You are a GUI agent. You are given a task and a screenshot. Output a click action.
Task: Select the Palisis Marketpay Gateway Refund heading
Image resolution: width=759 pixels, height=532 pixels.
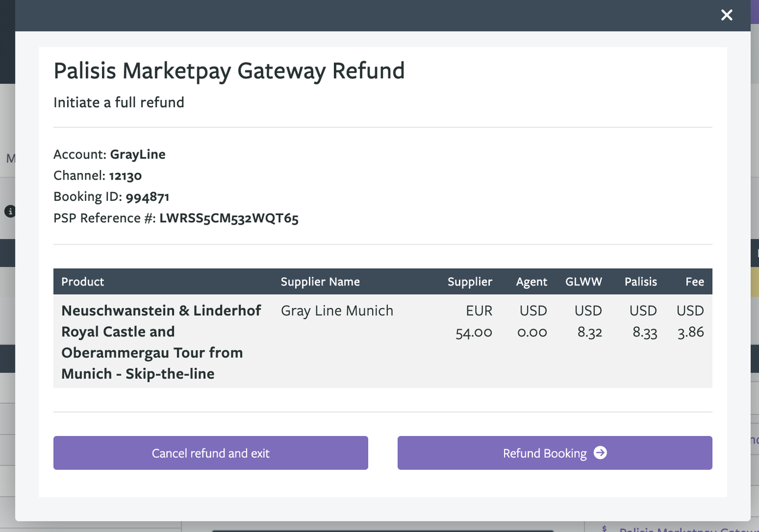point(229,70)
